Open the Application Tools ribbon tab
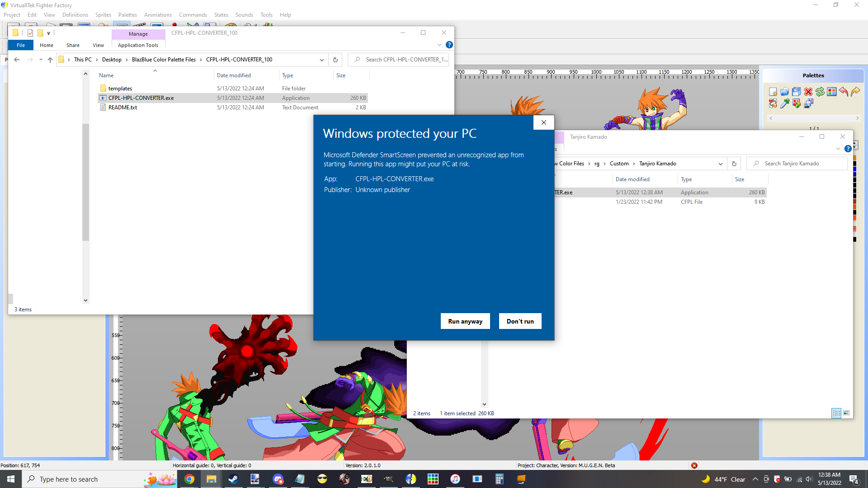Screen dimensions: 868x488 (138, 45)
